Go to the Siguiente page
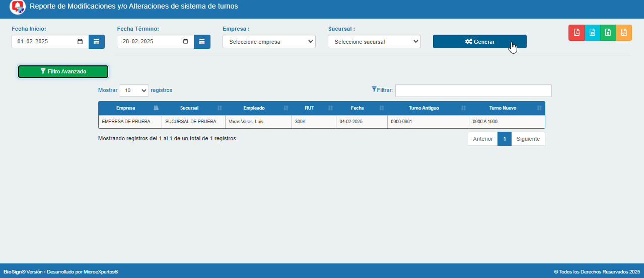 coord(528,139)
